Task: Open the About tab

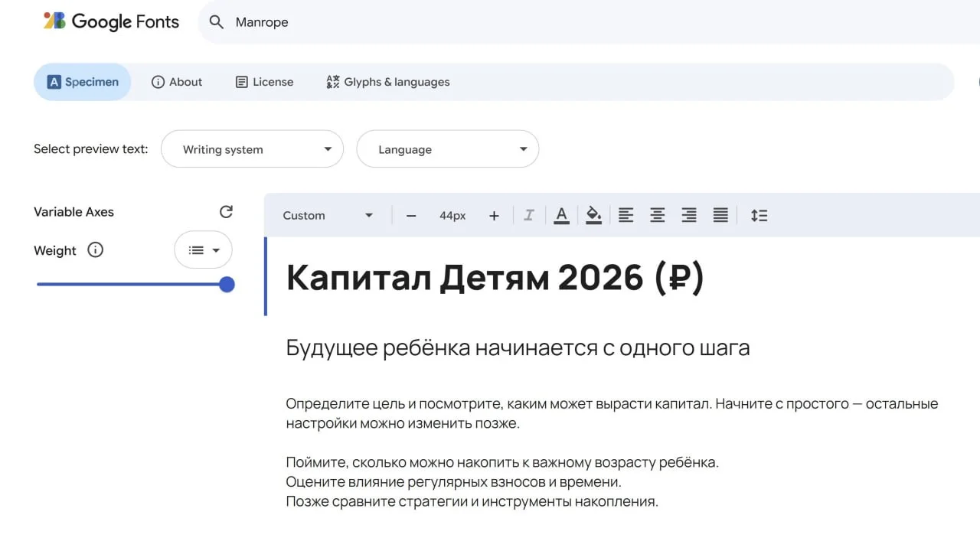Action: (177, 82)
